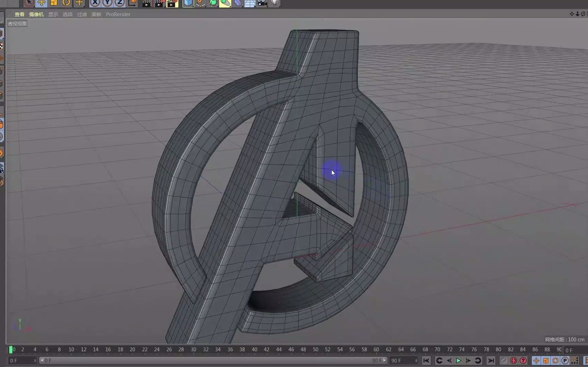588x367 pixels.
Task: Click current frame 0 F field at timeline end
Action: (576, 350)
